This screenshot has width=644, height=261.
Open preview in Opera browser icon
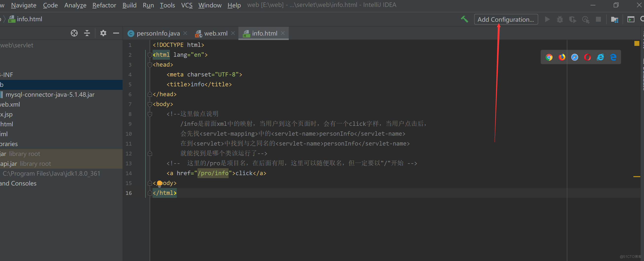588,57
